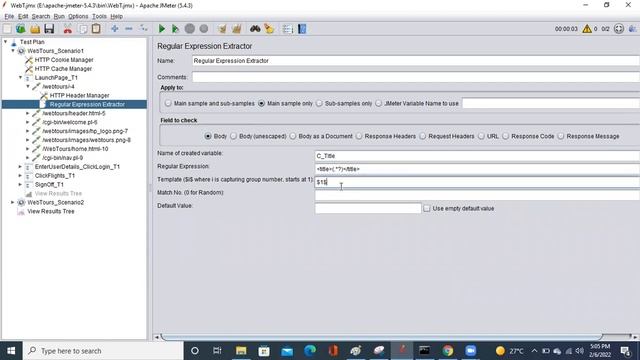This screenshot has width=640, height=360.
Task: Click the Cut scissors icon
Action: point(68,29)
